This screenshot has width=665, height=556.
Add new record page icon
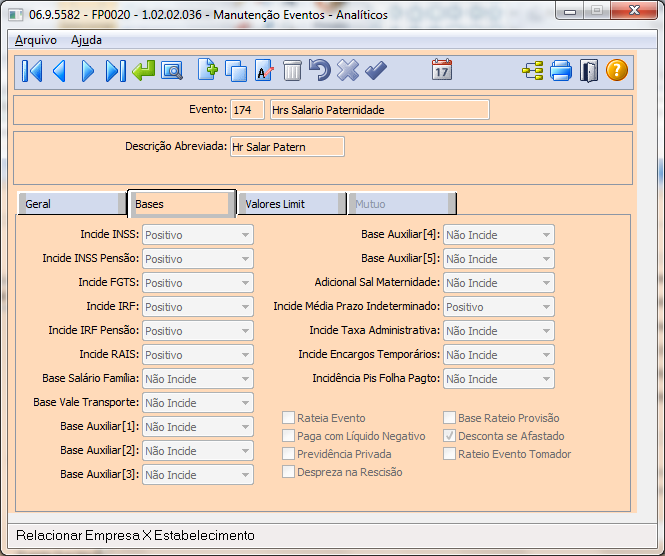(x=207, y=70)
